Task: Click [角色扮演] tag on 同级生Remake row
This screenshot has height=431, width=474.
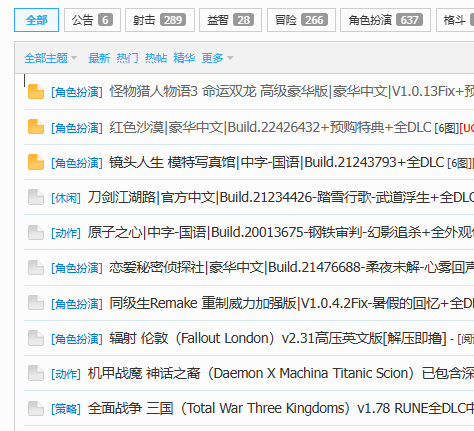Action: [x=77, y=304]
